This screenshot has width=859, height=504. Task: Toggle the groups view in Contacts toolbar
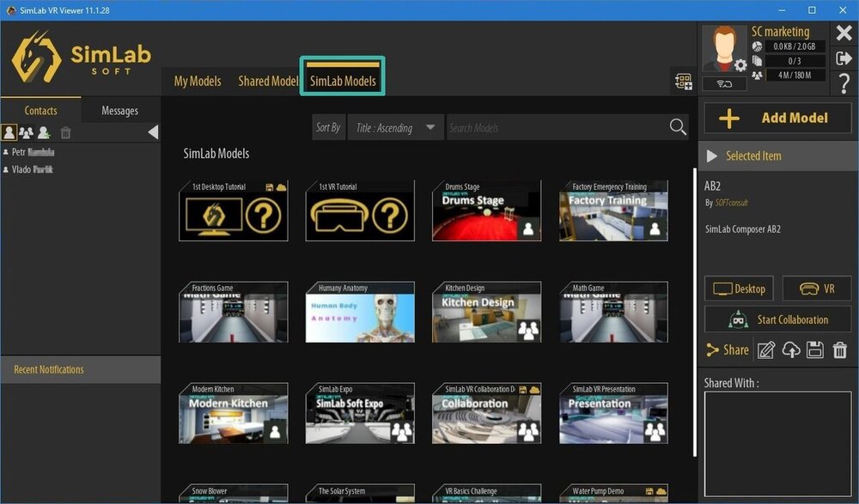coord(26,133)
